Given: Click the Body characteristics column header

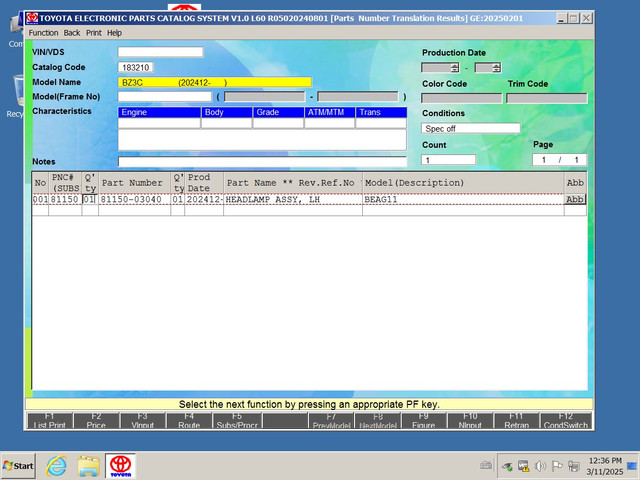Looking at the screenshot, I should pos(227,112).
